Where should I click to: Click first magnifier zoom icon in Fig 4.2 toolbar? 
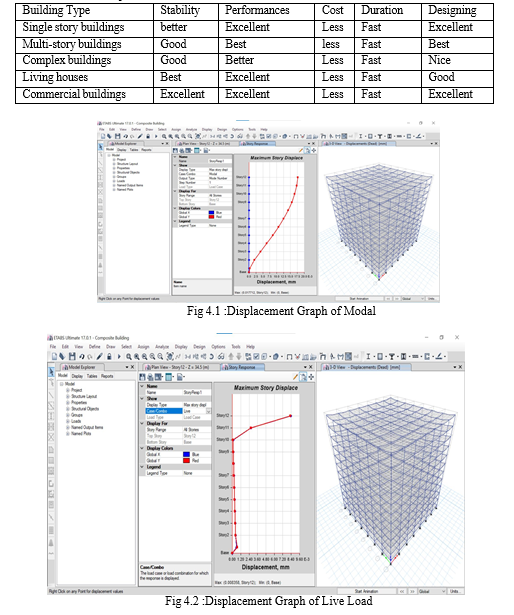point(129,357)
